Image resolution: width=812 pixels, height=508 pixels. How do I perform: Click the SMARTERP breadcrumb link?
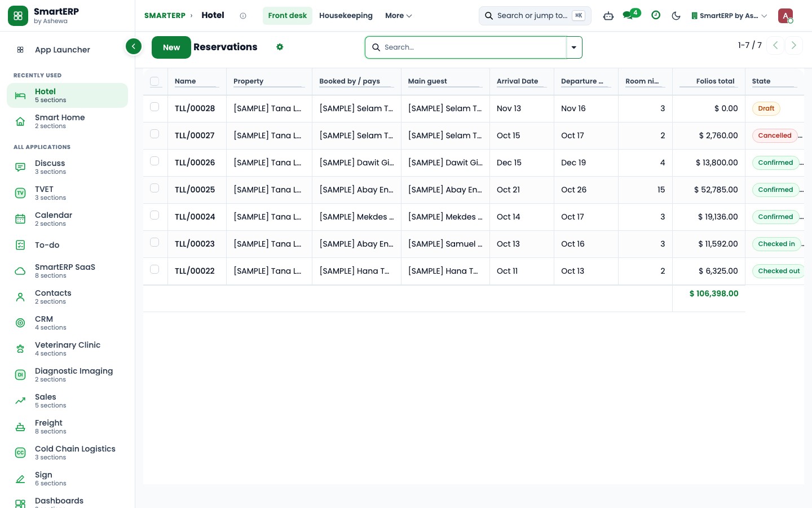tap(165, 16)
